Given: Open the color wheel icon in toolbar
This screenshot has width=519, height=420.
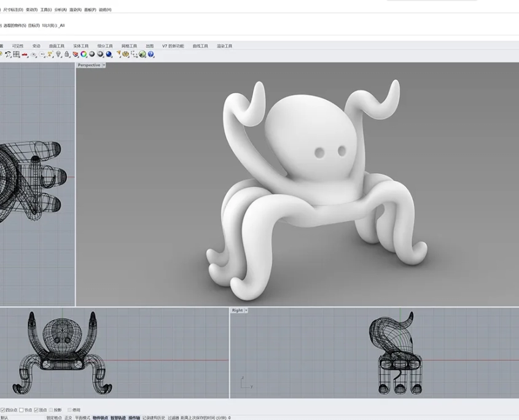Looking at the screenshot, I should (x=84, y=54).
